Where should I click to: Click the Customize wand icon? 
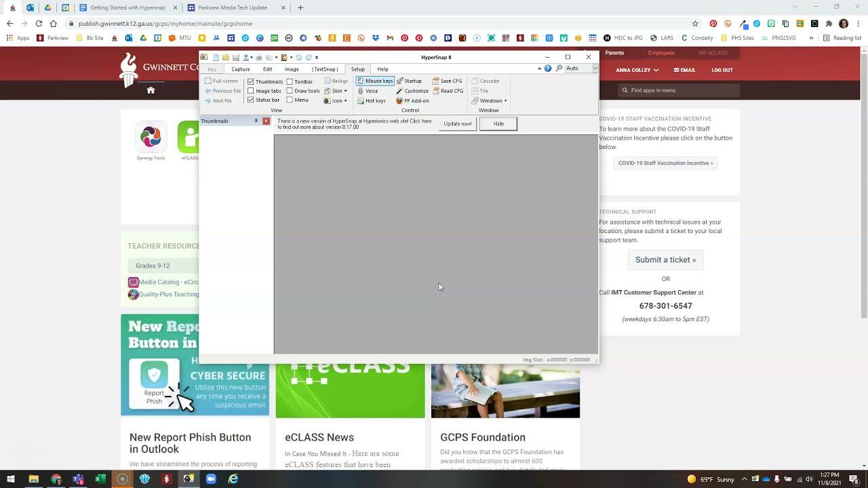400,91
